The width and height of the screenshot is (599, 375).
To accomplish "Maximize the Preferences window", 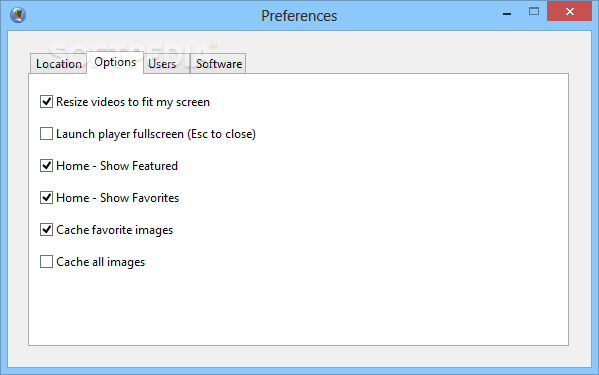I will [x=534, y=12].
